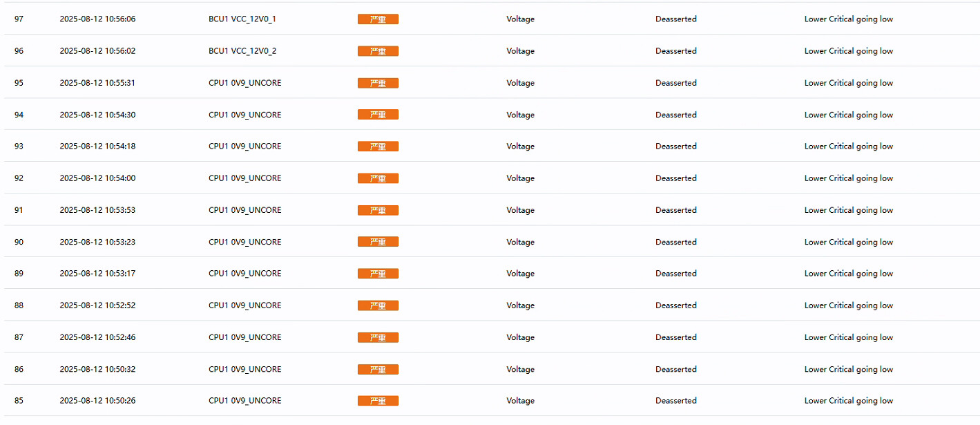Screen dimensions: 980x425
Task: Click the severity badge for event 85
Action: click(x=378, y=401)
